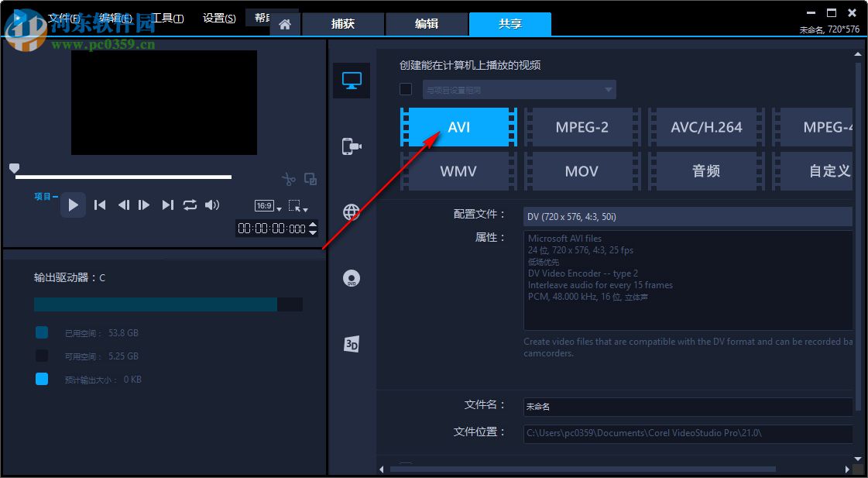
Task: Select the 3D movie output icon
Action: tap(351, 343)
